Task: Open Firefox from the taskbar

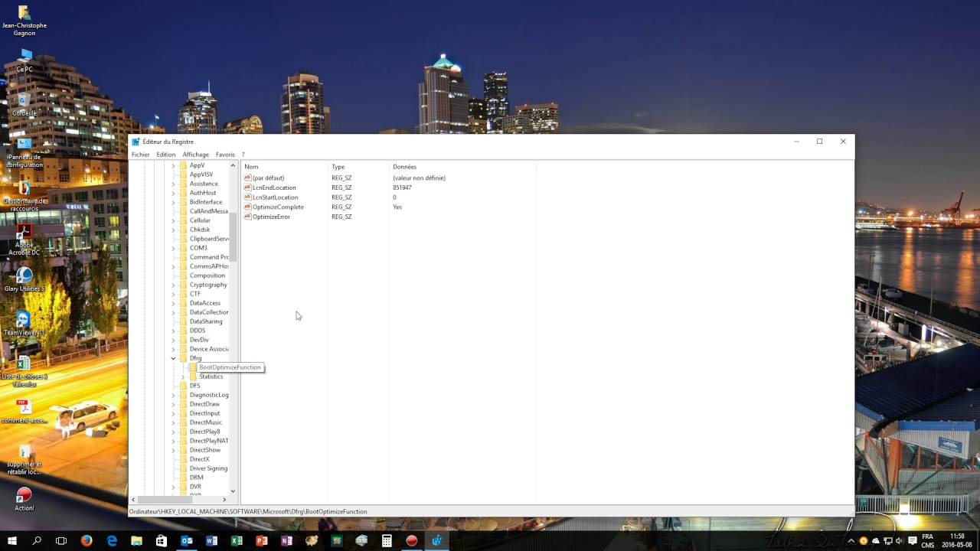Action: click(87, 540)
